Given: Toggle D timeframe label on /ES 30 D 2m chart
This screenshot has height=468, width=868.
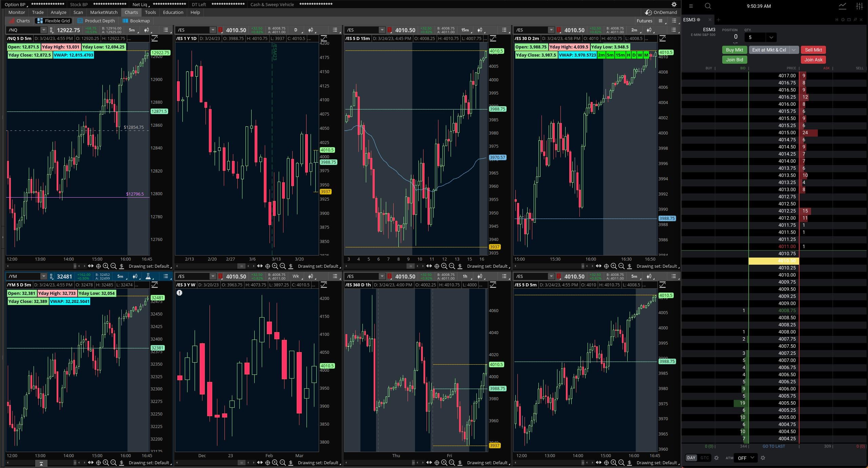Looking at the screenshot, I should tap(634, 55).
